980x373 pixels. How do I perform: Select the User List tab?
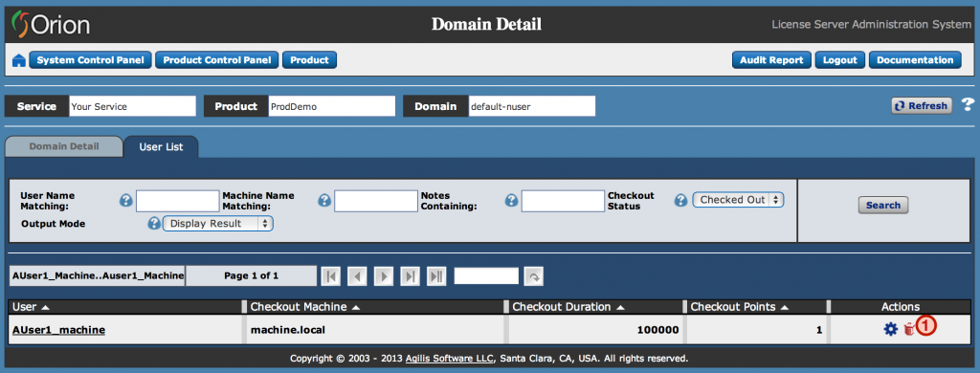point(161,147)
